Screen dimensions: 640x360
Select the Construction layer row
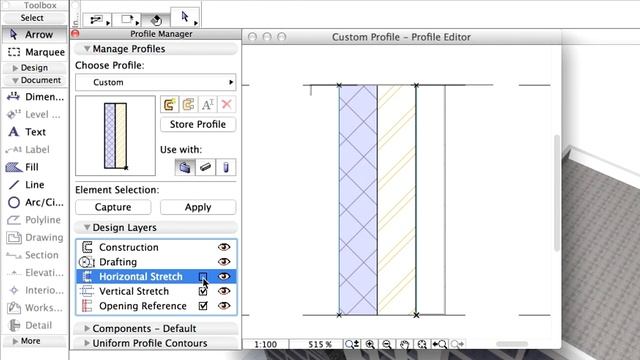pyautogui.click(x=156, y=247)
